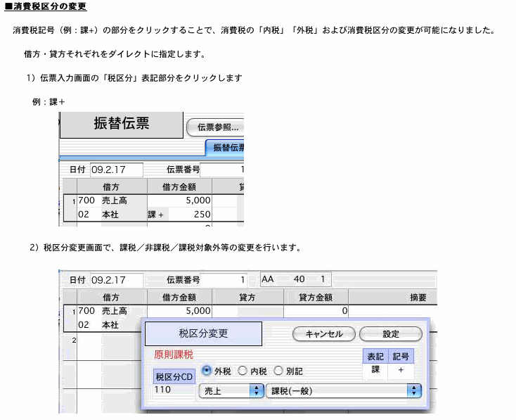Screen dimensions: 516x420
Task: Switch to the 振替伝票 tab
Action: tap(225, 148)
